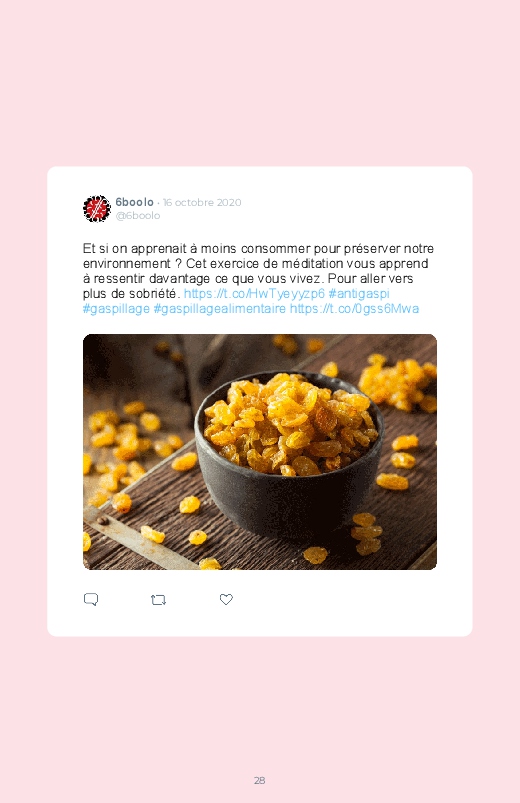Retweet the 6boolo post
This screenshot has height=803, width=520.
point(158,600)
